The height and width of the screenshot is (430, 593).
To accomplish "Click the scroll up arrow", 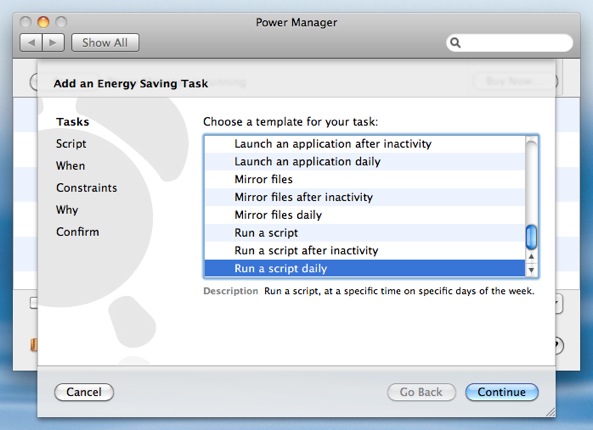I will (x=531, y=256).
